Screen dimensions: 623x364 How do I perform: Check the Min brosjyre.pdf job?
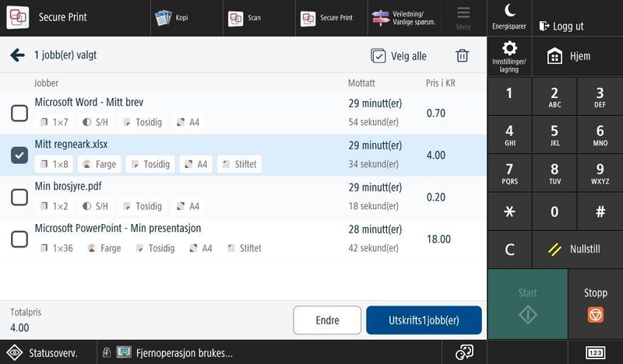[x=19, y=198]
